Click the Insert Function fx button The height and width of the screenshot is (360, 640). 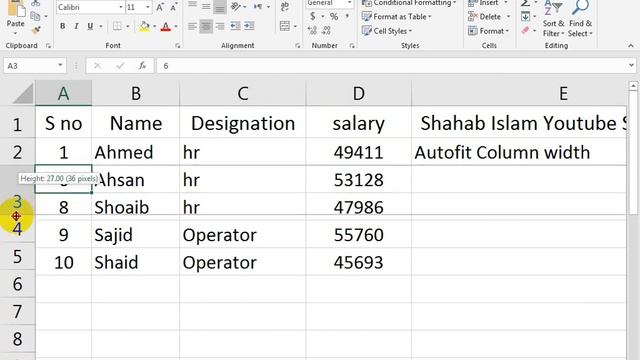[x=142, y=66]
